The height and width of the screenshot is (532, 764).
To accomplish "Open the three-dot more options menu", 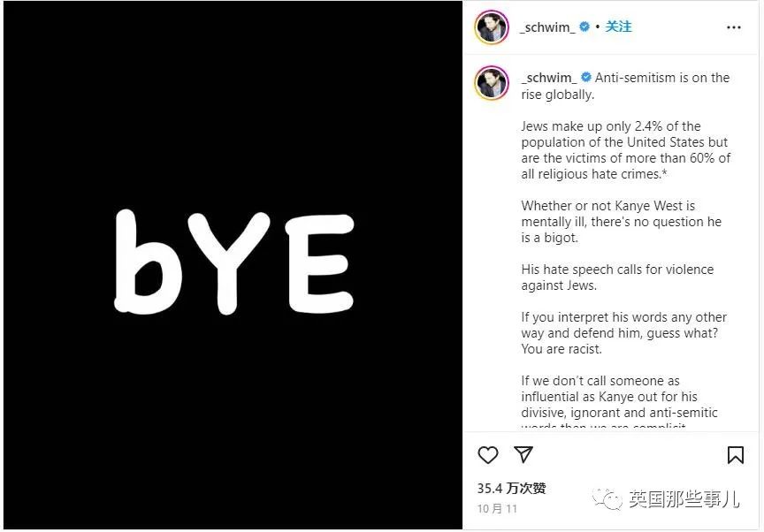I will coord(733,27).
